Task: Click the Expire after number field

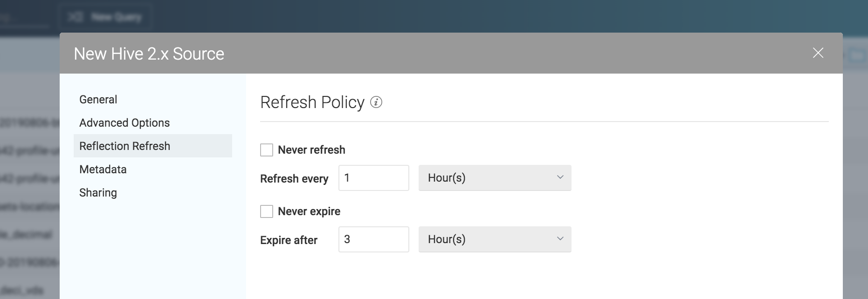Action: [373, 239]
